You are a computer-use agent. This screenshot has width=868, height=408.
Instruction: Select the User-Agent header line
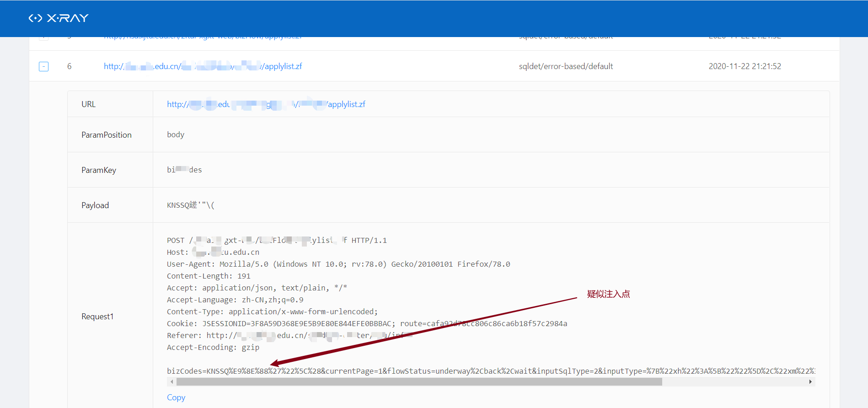click(338, 264)
